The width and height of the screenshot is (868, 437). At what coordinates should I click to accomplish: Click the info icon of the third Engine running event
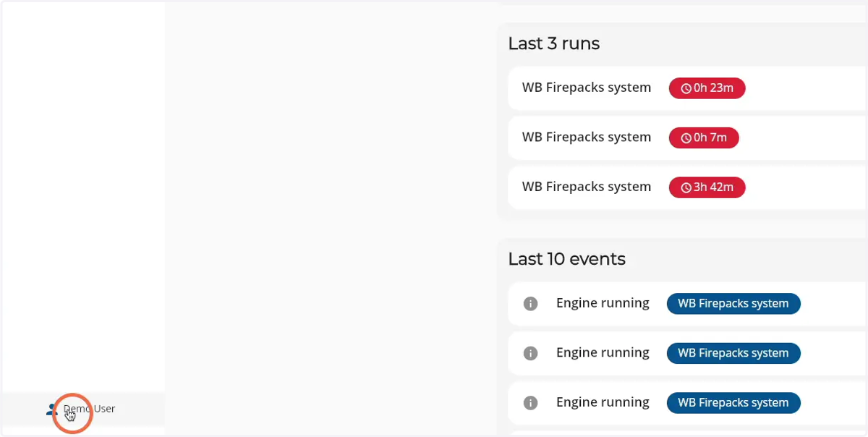click(x=530, y=403)
